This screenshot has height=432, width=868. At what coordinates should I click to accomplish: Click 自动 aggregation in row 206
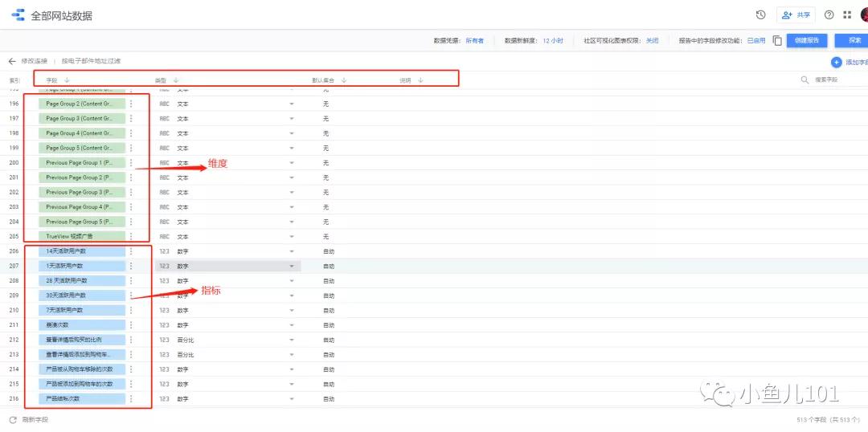point(329,251)
